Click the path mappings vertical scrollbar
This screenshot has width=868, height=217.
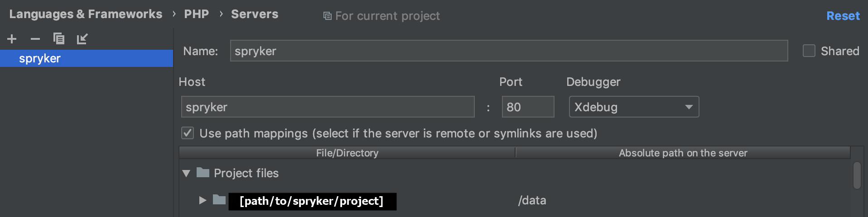(x=857, y=175)
